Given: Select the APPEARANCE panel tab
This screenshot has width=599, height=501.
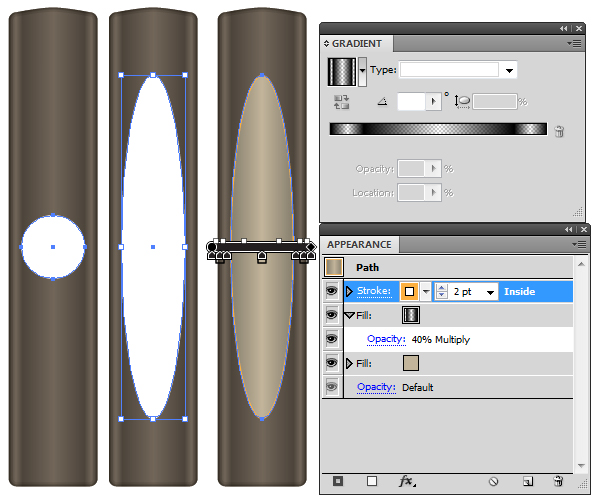Looking at the screenshot, I should (359, 245).
